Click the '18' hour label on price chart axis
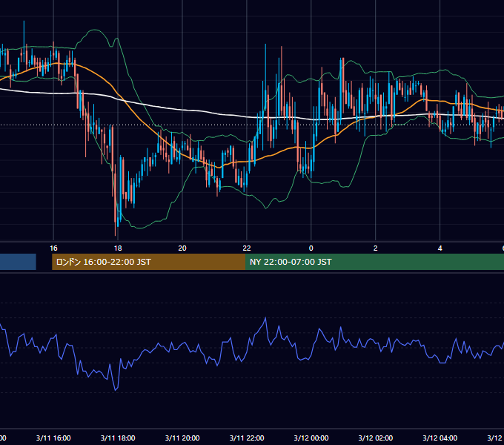504x445 pixels. coord(118,248)
